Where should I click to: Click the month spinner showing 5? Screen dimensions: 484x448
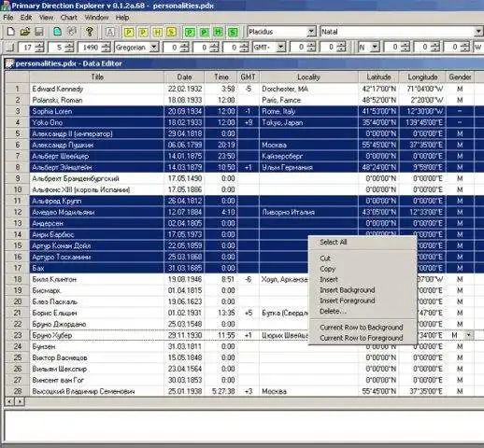[61, 48]
